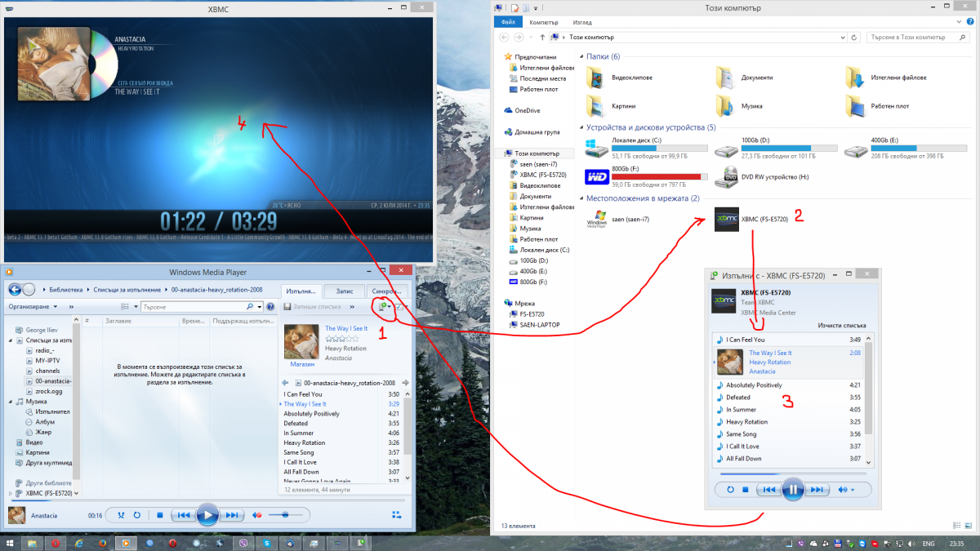Open the Организиране dropdown menu
Image resolution: width=980 pixels, height=551 pixels.
33,307
